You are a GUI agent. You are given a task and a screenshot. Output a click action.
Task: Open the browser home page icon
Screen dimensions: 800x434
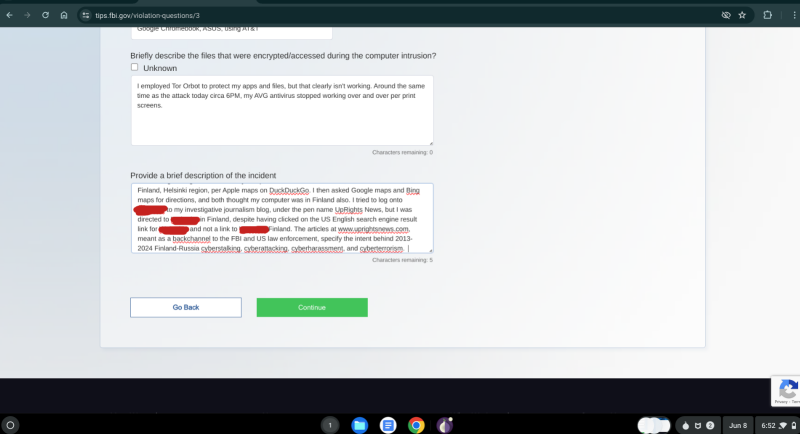(x=64, y=15)
